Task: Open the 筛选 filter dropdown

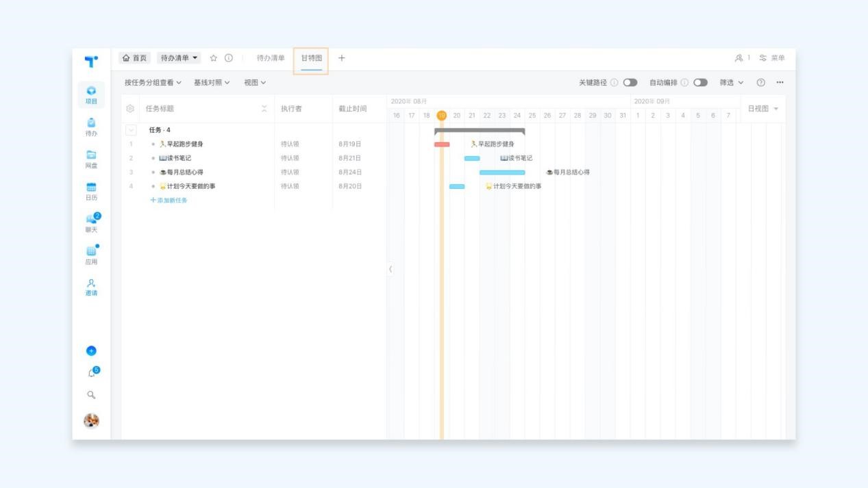Action: click(731, 82)
